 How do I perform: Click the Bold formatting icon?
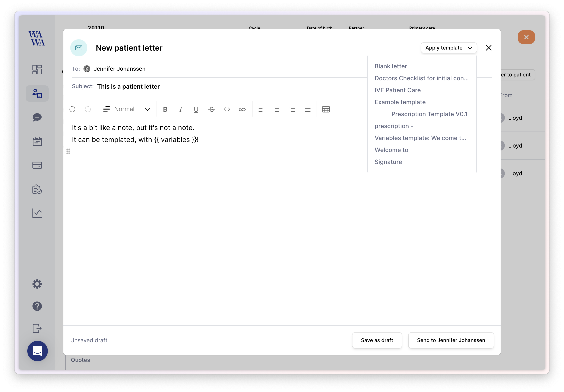[165, 109]
